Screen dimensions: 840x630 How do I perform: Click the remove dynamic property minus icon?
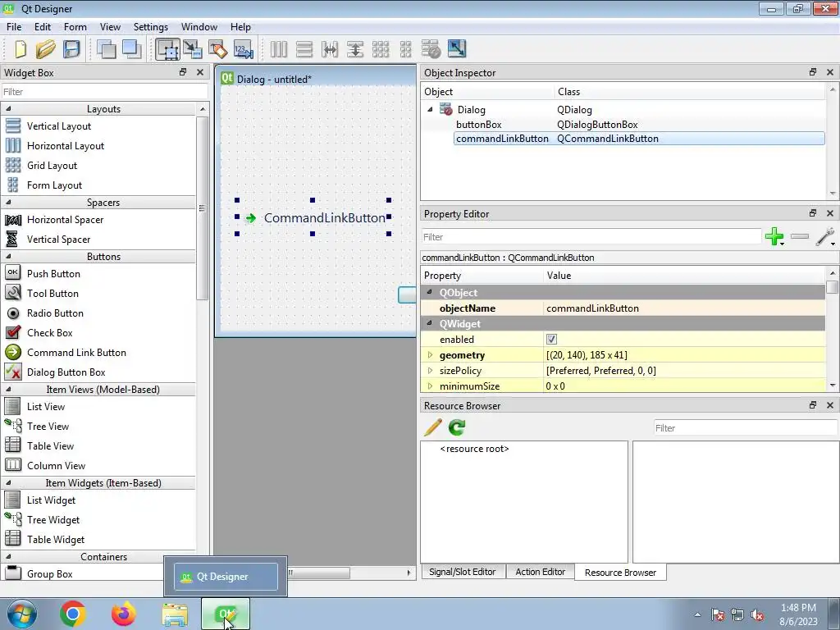point(799,236)
